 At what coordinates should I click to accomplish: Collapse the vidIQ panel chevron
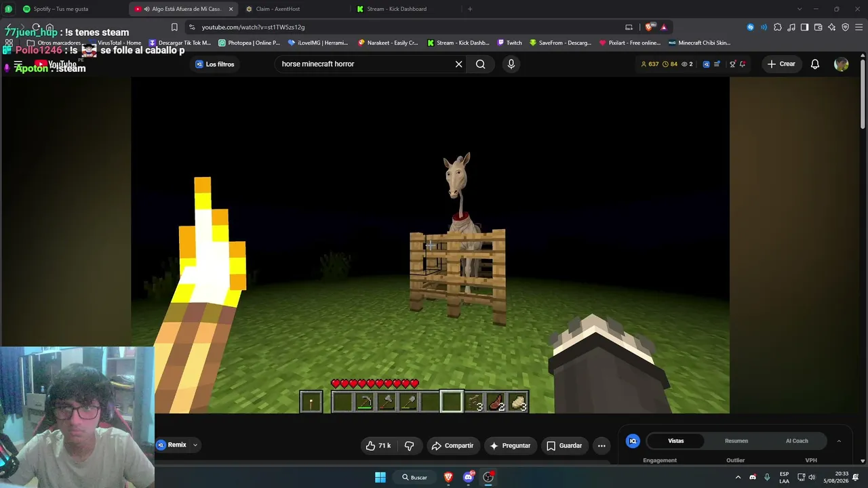pos(839,441)
